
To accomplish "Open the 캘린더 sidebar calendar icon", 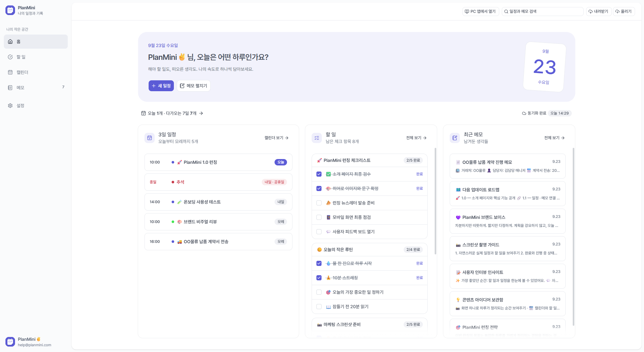I will click(10, 72).
